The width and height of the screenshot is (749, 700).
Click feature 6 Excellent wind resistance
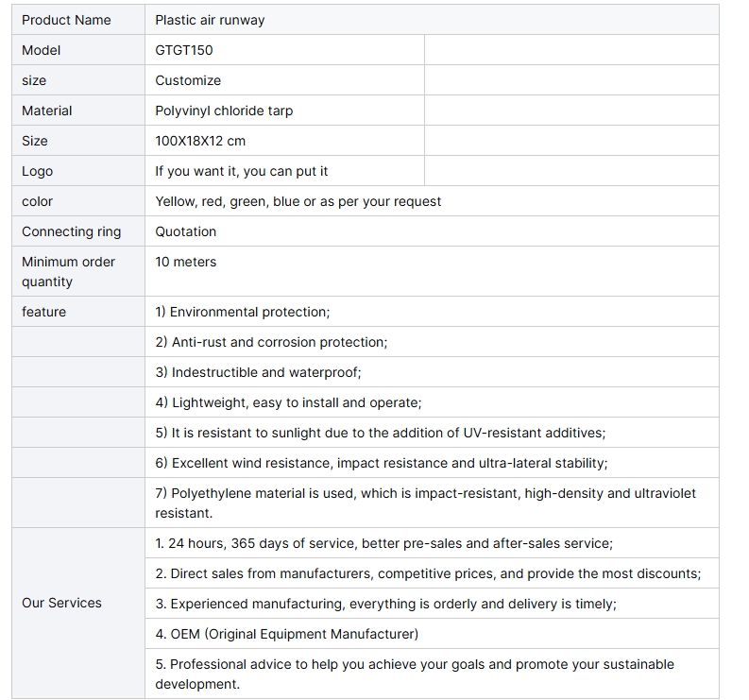tap(382, 463)
